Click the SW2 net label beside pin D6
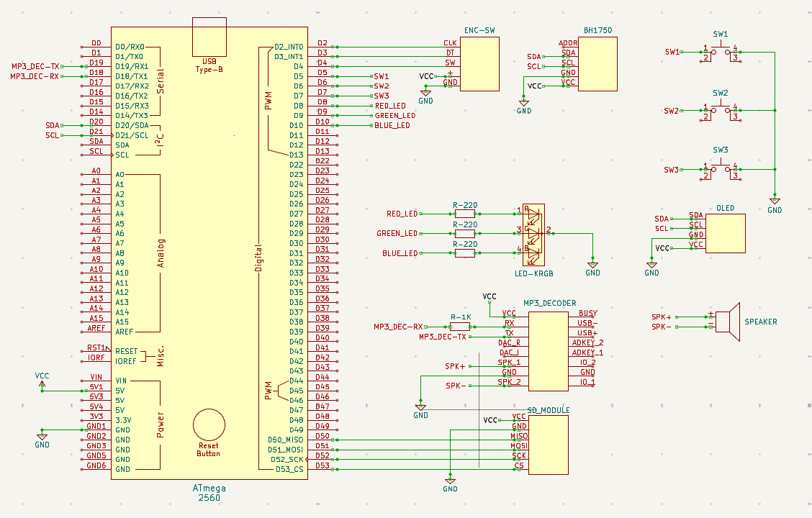Image resolution: width=812 pixels, height=518 pixels. coord(381,86)
